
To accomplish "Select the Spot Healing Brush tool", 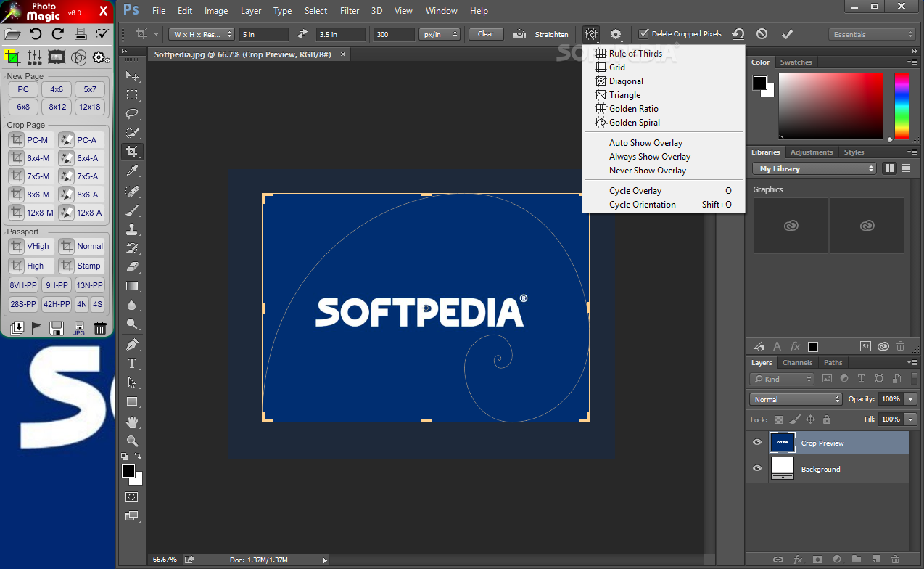I will [x=132, y=192].
